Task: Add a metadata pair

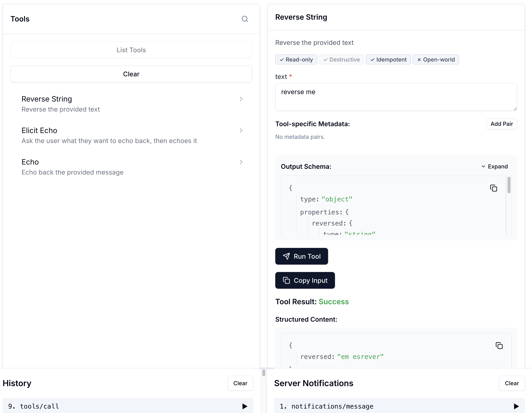Action: [x=502, y=124]
